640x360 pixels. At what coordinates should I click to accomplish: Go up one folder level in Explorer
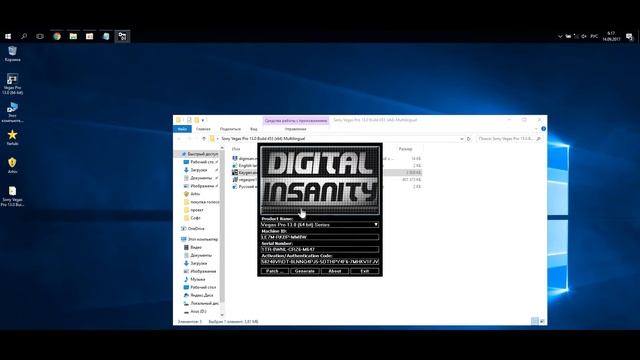tap(204, 139)
